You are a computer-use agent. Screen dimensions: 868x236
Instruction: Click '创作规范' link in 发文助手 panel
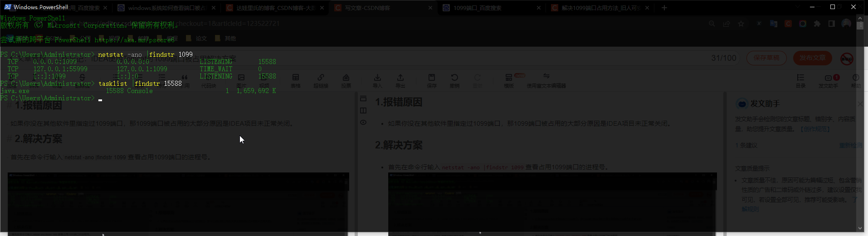click(815, 129)
